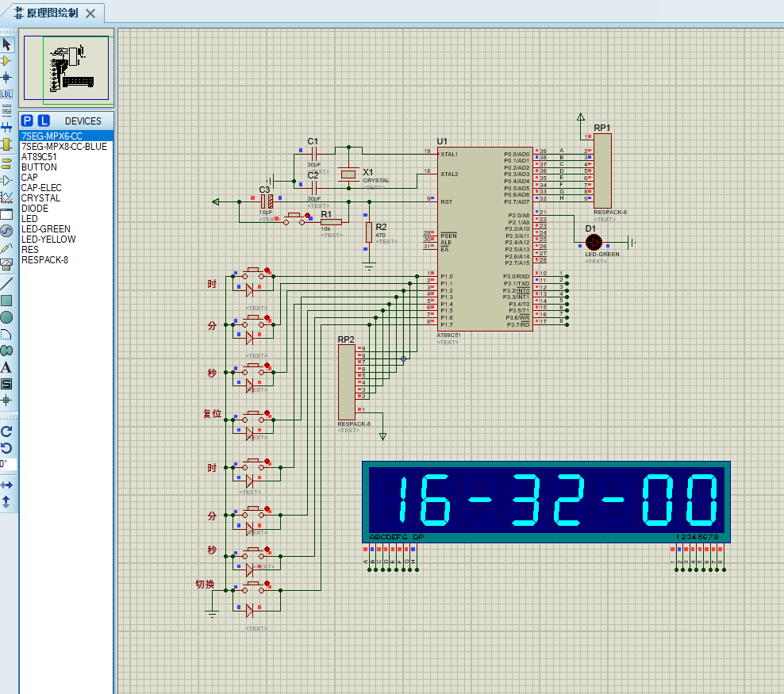The image size is (784, 694).
Task: Toggle the reset button latch near R1
Action: tap(308, 216)
